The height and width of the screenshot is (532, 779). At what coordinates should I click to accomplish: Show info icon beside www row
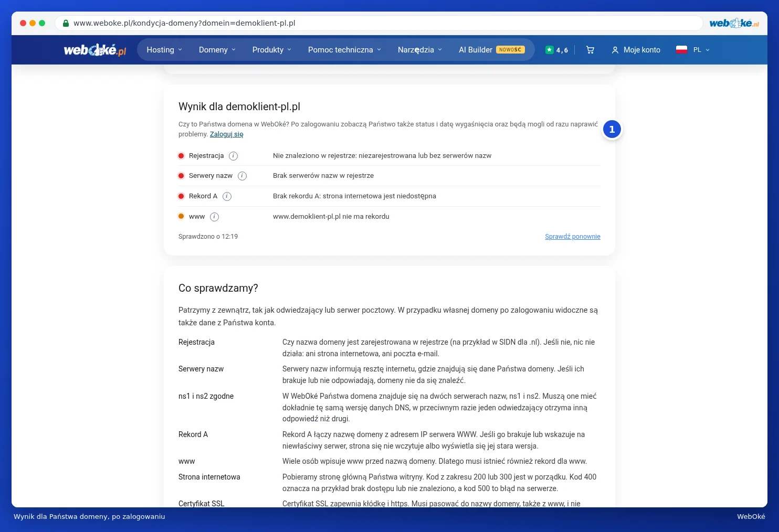click(x=214, y=217)
